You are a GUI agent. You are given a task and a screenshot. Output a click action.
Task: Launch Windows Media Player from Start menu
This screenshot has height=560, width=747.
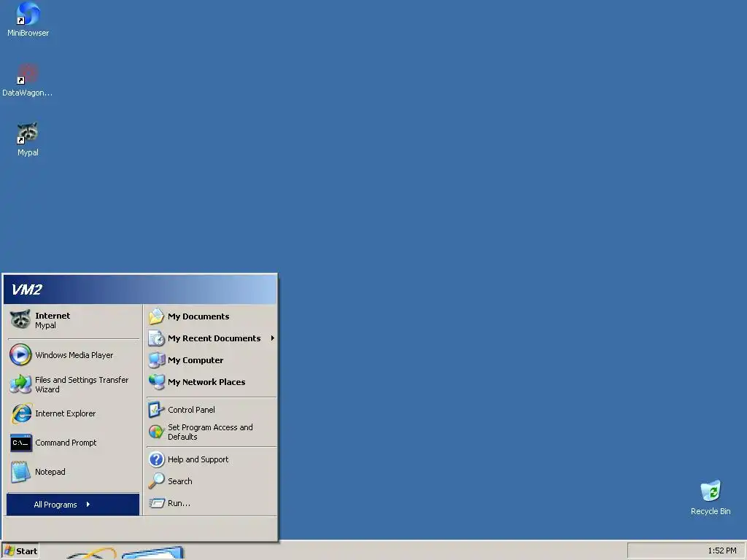(x=74, y=355)
